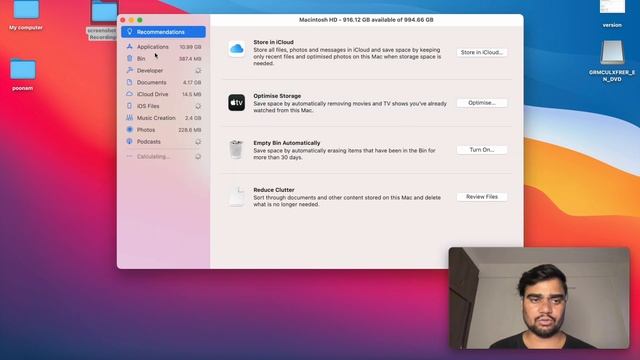The height and width of the screenshot is (360, 640).
Task: Maximize the window with green button
Action: pyautogui.click(x=140, y=20)
